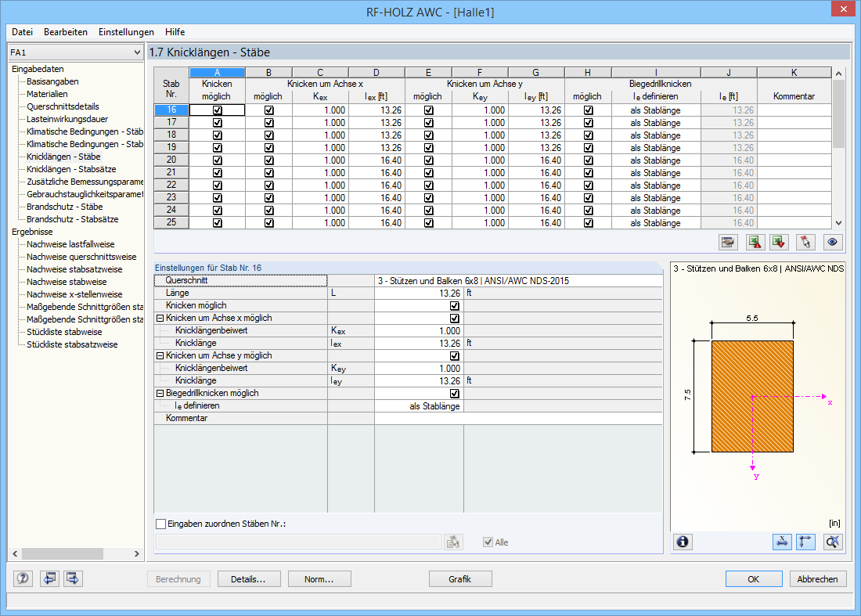The height and width of the screenshot is (616, 861).
Task: Select Stückliste stabsatzweise tree item
Action: click(73, 344)
